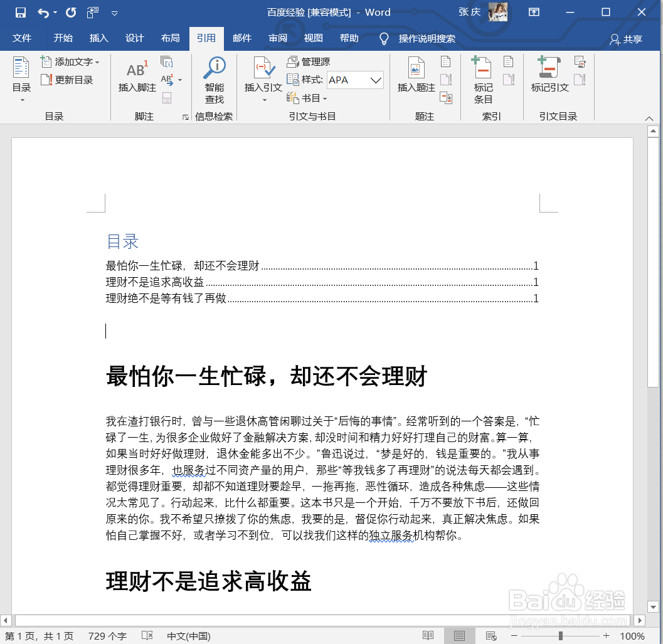Click 插入引文 (Insert Citation)

[263, 78]
